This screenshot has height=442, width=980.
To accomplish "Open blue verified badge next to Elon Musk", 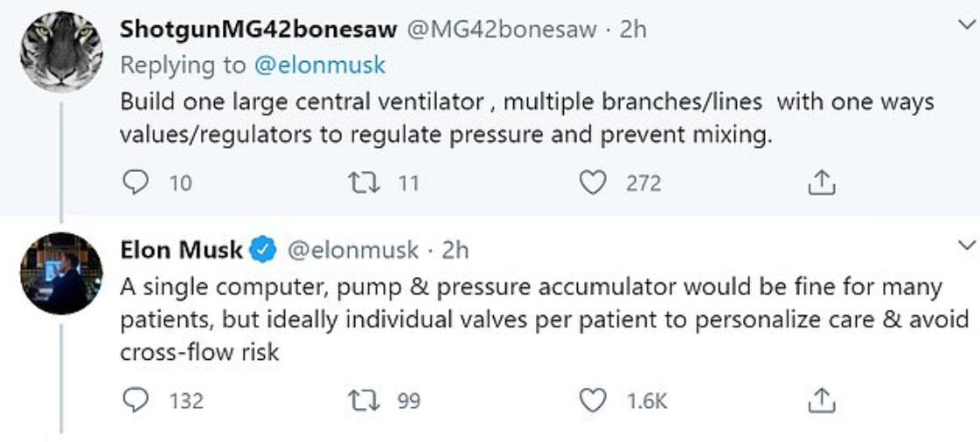I will point(263,250).
